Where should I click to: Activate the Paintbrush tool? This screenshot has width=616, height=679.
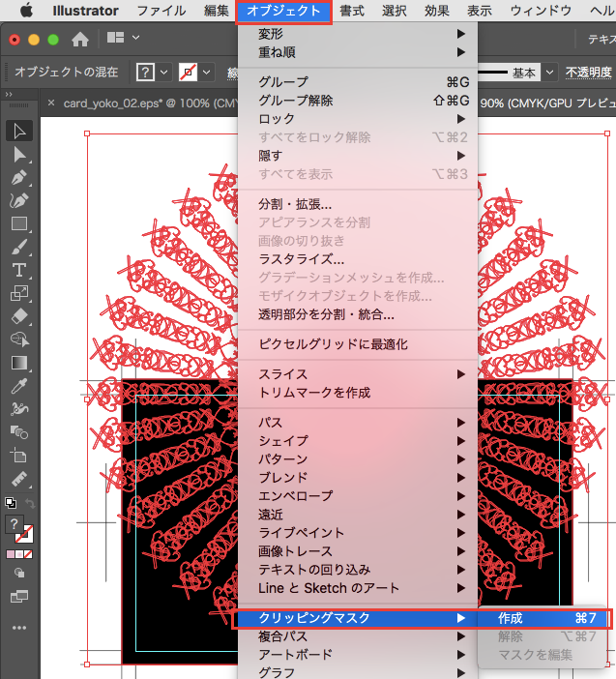coord(18,247)
